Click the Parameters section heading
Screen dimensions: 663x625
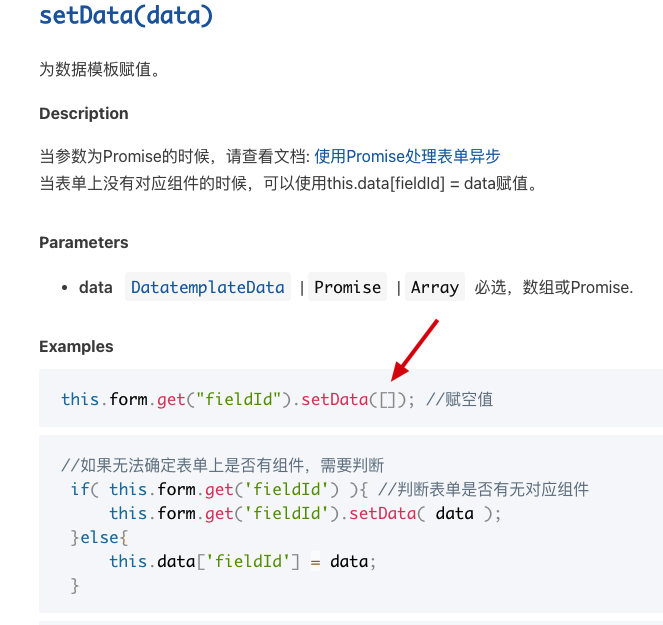[x=84, y=243]
